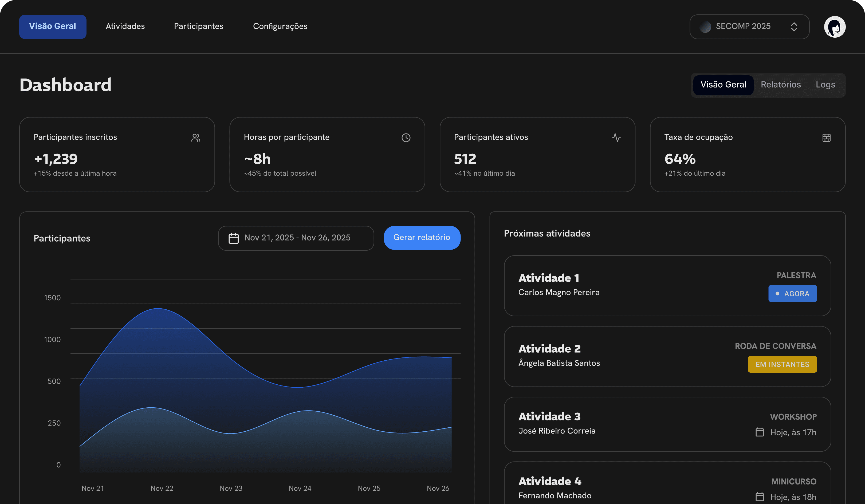Screen dimensions: 865x504
Task: Select the Visão Geral navigation item
Action: click(53, 26)
